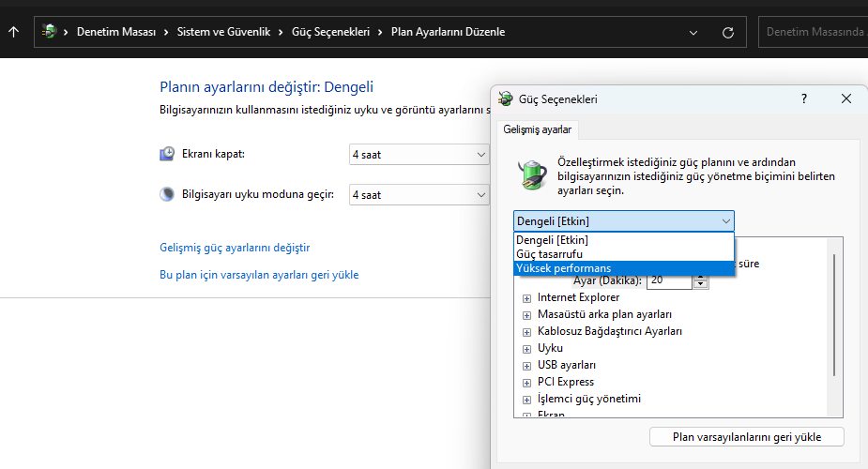Click the Güç Seçenekleri dialog title icon
Viewport: 868px width, 469px height.
coord(507,98)
